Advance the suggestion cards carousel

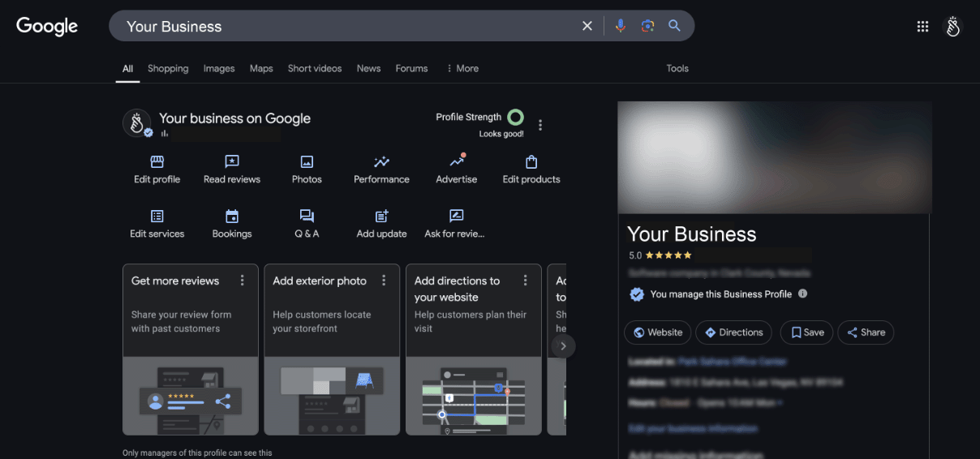563,346
